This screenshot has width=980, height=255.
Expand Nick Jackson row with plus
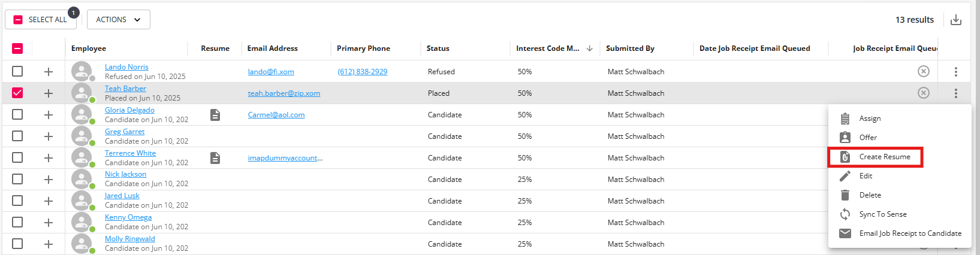tap(49, 180)
